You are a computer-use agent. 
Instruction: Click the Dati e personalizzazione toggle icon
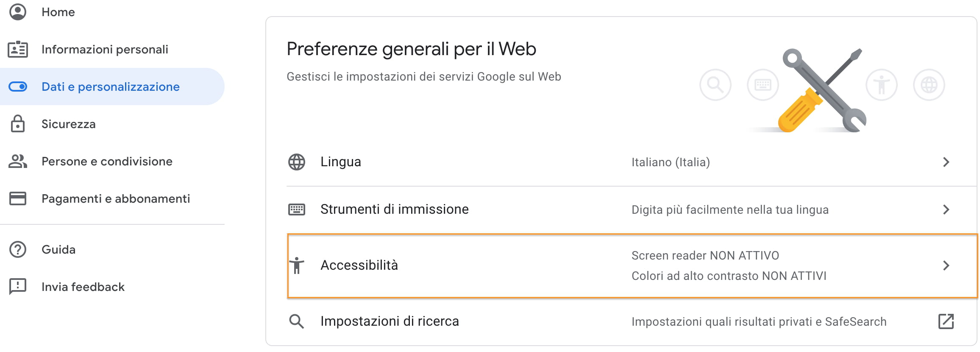tap(18, 87)
